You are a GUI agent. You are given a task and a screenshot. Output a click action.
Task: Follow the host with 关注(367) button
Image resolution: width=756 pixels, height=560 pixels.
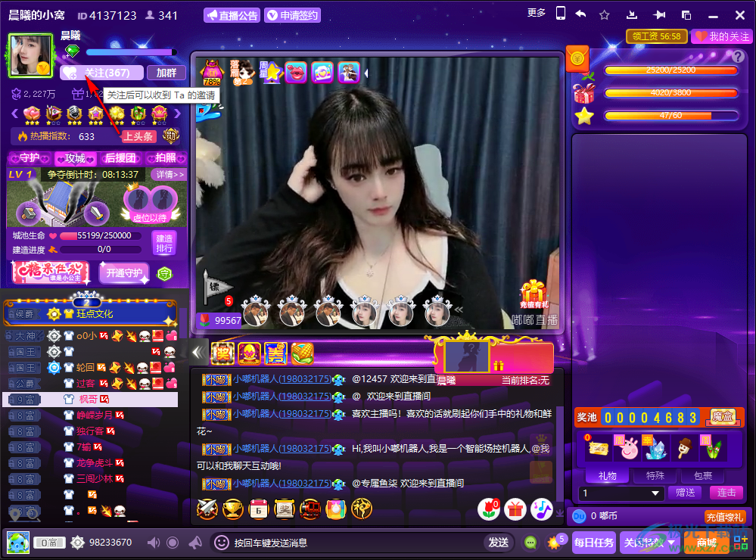[101, 73]
